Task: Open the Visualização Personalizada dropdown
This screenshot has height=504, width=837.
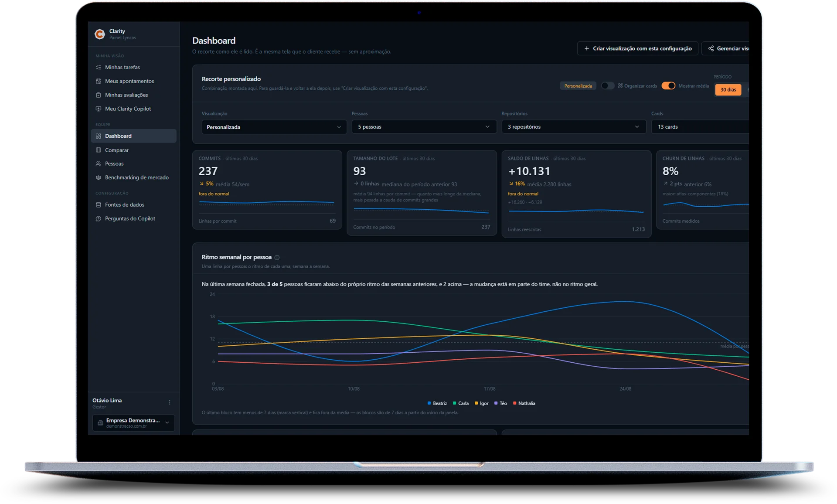Action: (x=274, y=127)
